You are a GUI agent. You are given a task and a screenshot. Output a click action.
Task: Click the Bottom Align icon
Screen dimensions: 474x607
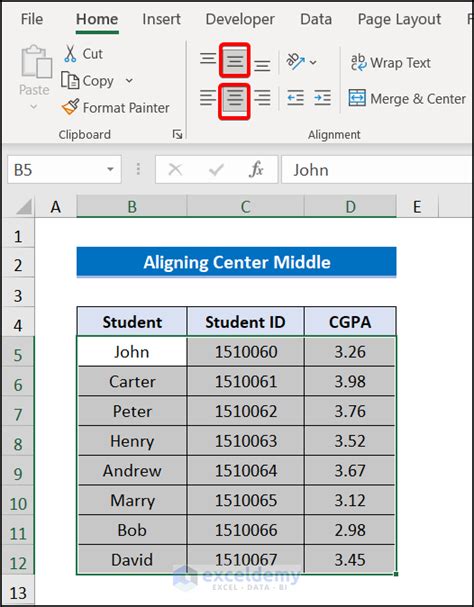pyautogui.click(x=262, y=65)
